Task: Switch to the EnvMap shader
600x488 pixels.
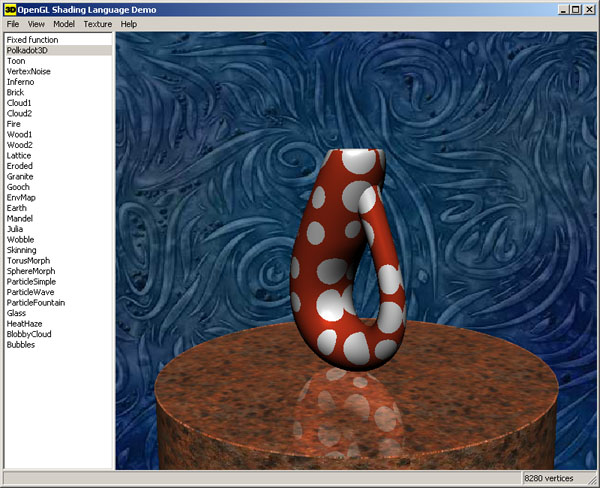Action: click(22, 197)
